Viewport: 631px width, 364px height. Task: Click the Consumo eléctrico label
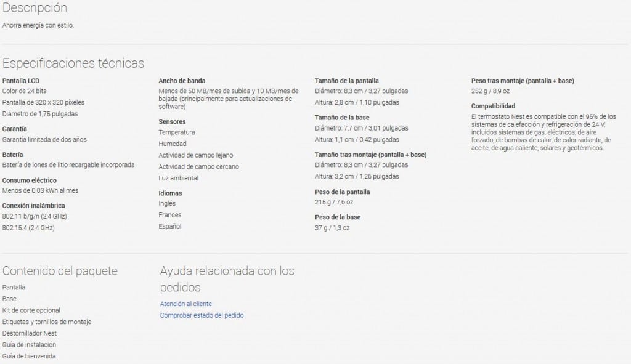tap(30, 180)
